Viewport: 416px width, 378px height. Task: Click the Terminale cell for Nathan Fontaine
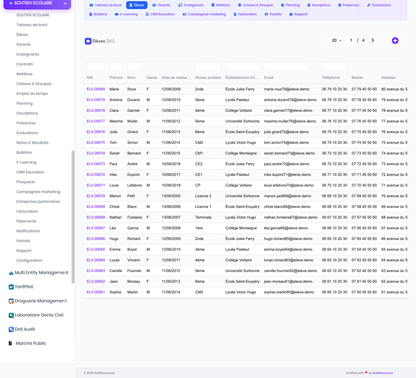[x=203, y=217]
